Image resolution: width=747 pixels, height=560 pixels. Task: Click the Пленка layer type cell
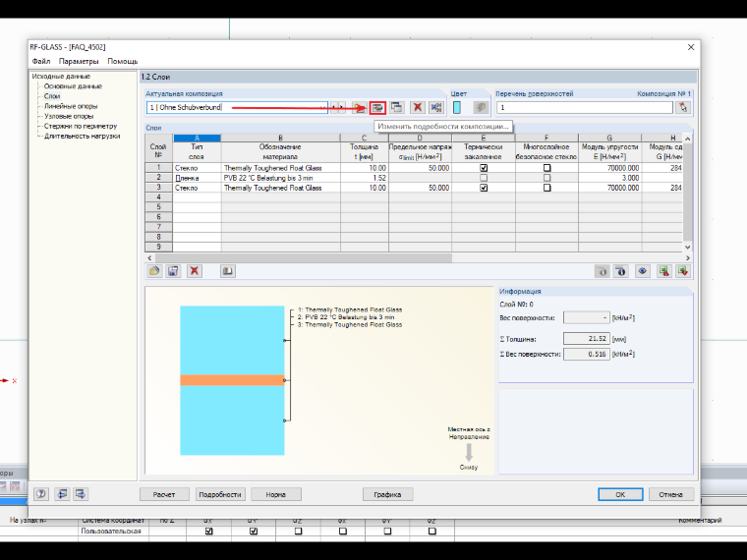click(197, 178)
